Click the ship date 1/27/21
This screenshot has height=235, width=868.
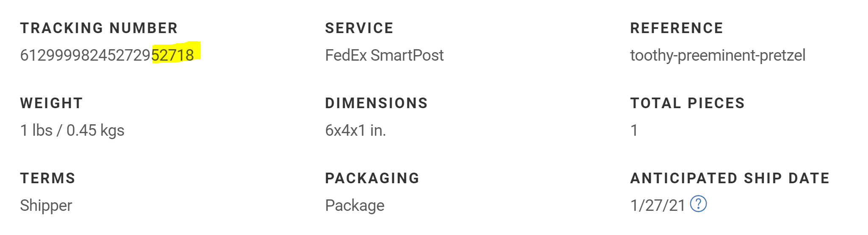coord(657,206)
